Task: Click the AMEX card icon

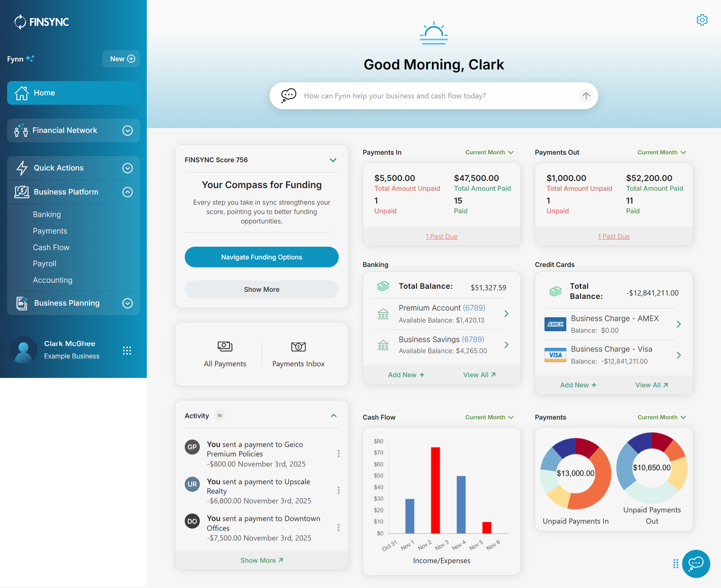Action: pyautogui.click(x=555, y=324)
